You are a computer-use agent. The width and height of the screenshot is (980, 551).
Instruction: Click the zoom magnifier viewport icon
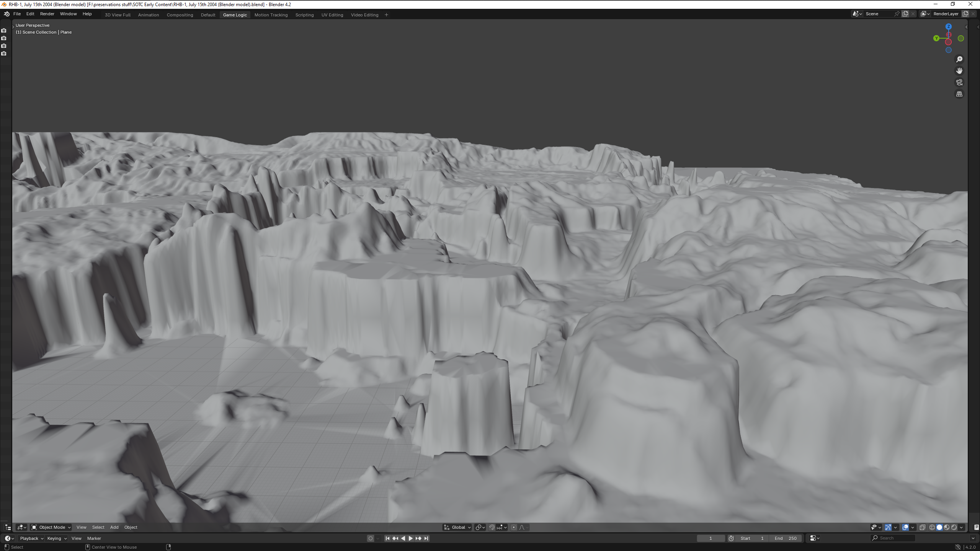click(959, 59)
